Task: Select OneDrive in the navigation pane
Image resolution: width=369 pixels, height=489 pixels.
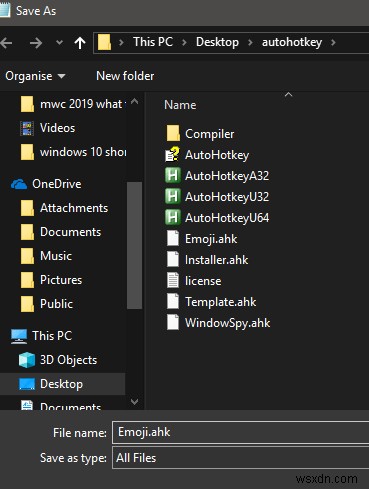Action: tap(46, 184)
